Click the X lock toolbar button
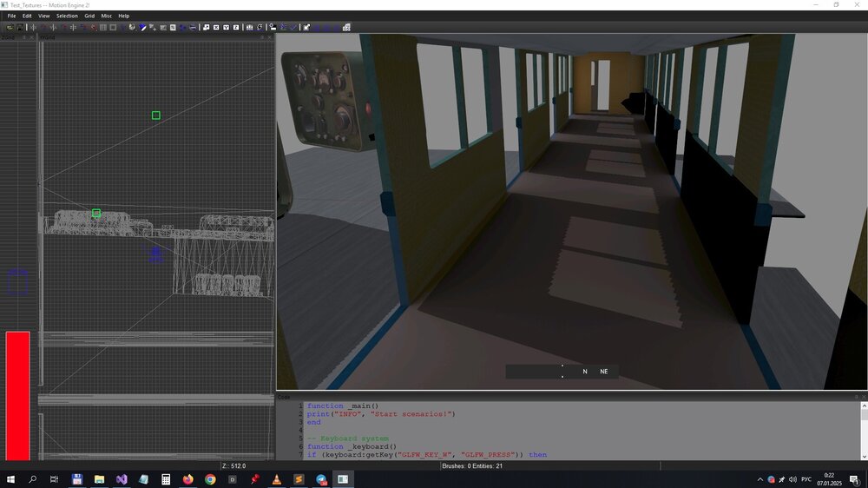The image size is (868, 488). (216, 27)
